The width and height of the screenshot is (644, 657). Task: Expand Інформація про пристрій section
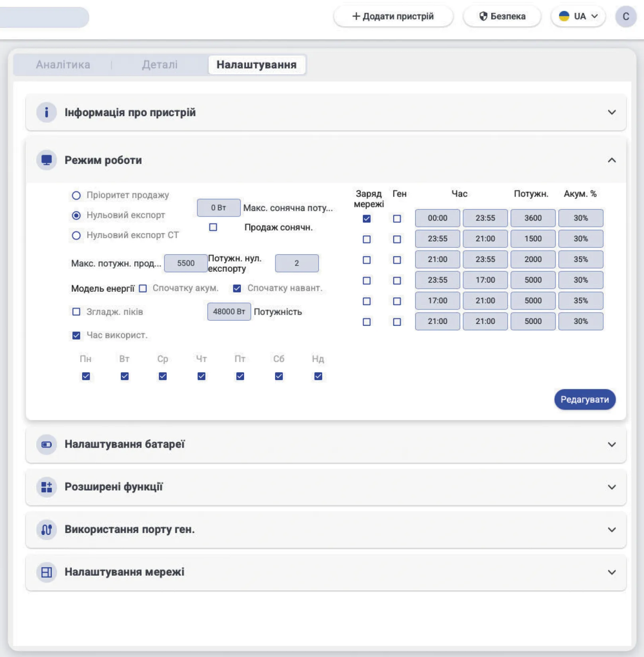[x=612, y=112]
